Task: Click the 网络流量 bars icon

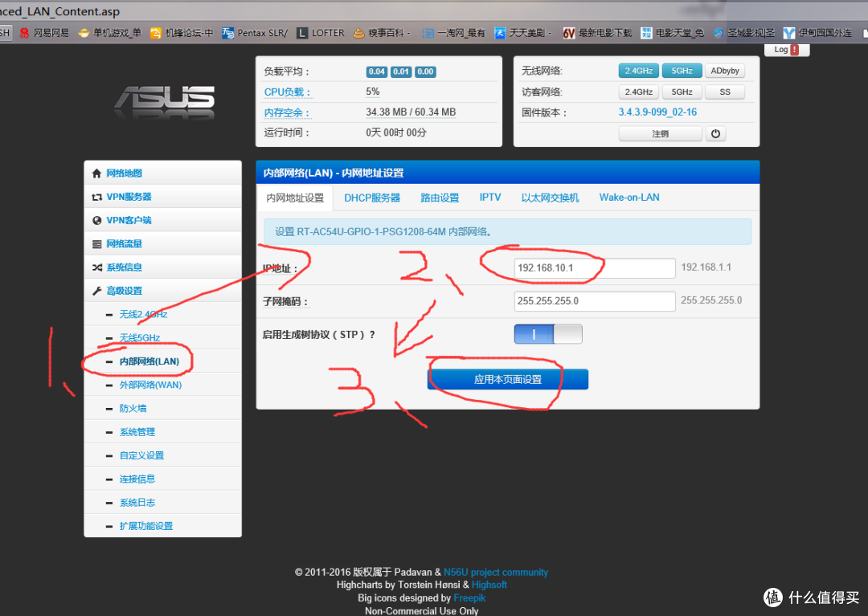Action: [96, 244]
